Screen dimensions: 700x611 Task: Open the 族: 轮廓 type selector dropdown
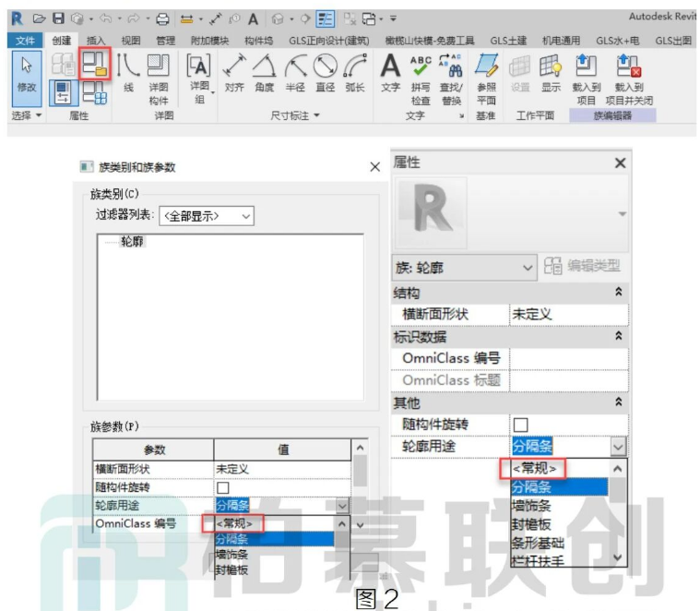(x=464, y=268)
